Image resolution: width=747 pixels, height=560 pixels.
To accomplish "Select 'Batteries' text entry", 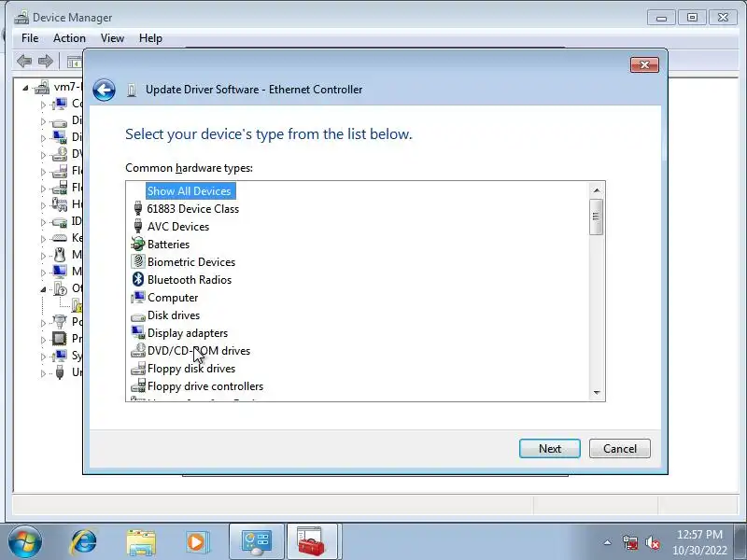I will click(168, 244).
